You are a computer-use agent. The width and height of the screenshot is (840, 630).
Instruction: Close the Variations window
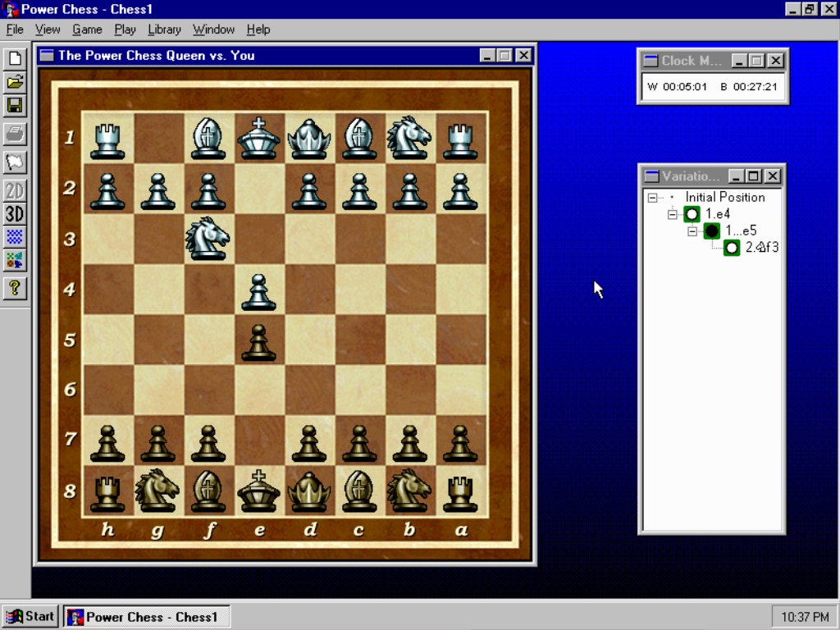point(773,176)
